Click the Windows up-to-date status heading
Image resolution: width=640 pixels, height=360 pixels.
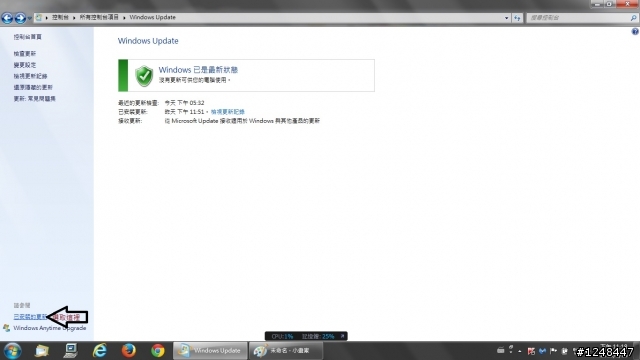pyautogui.click(x=198, y=70)
